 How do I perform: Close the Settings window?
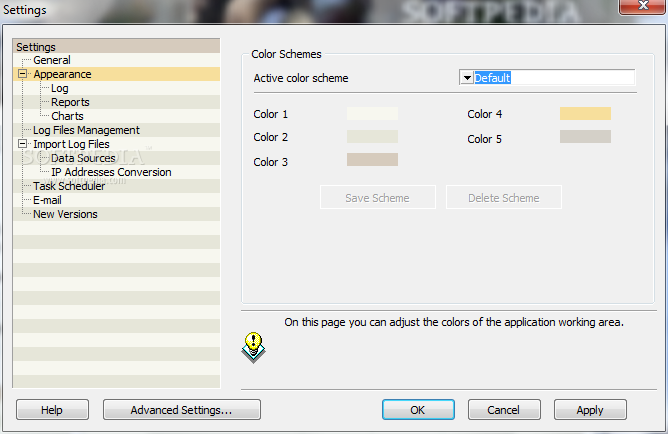tap(642, 6)
